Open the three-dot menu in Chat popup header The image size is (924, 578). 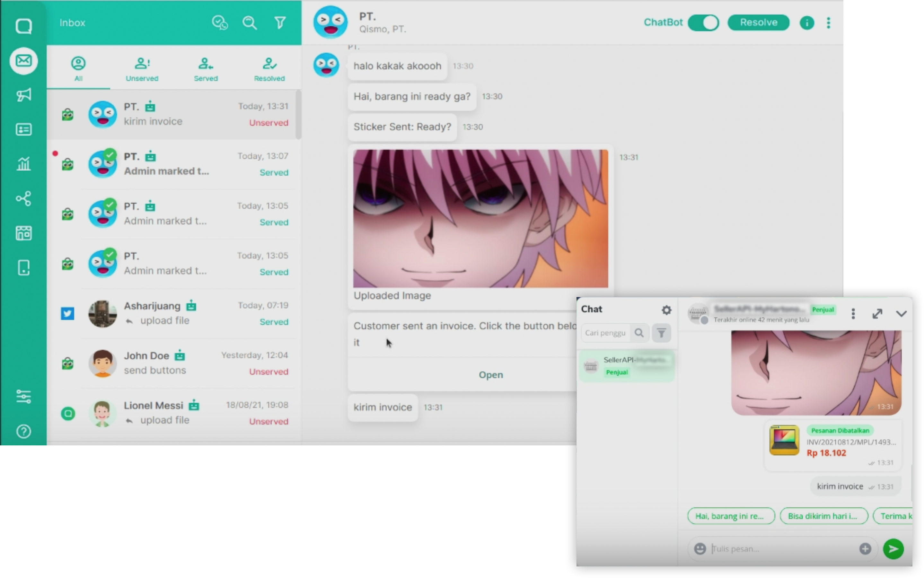pos(853,314)
